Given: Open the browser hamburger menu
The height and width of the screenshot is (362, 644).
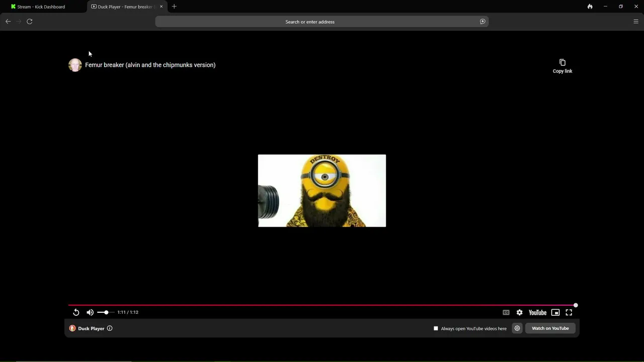Looking at the screenshot, I should (x=636, y=21).
